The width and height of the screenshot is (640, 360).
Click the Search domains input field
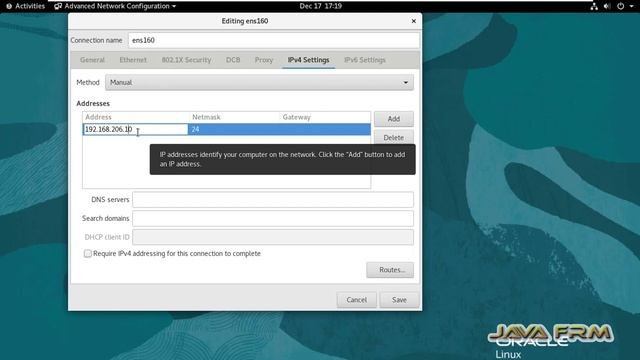273,218
